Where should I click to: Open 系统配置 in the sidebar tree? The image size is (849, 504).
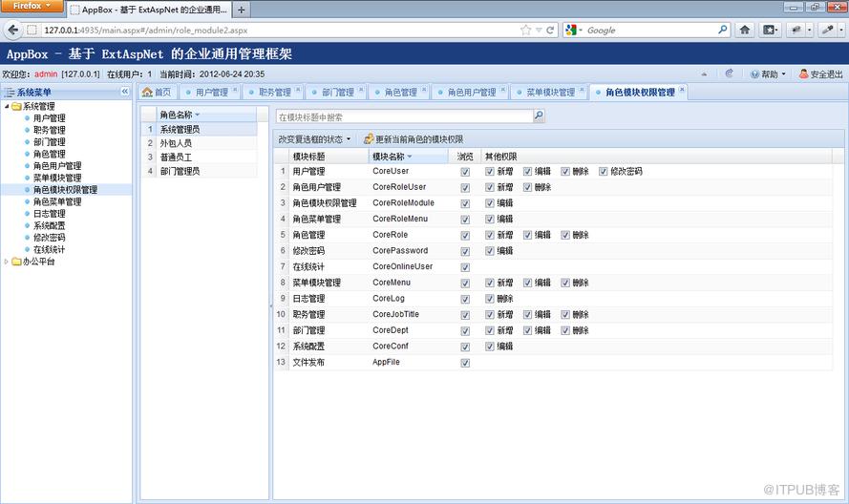(x=50, y=225)
